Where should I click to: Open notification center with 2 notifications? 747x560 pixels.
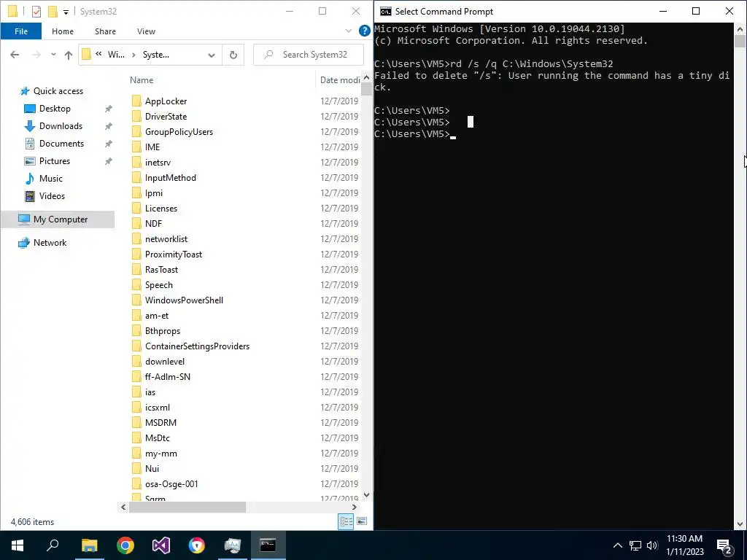pyautogui.click(x=724, y=545)
